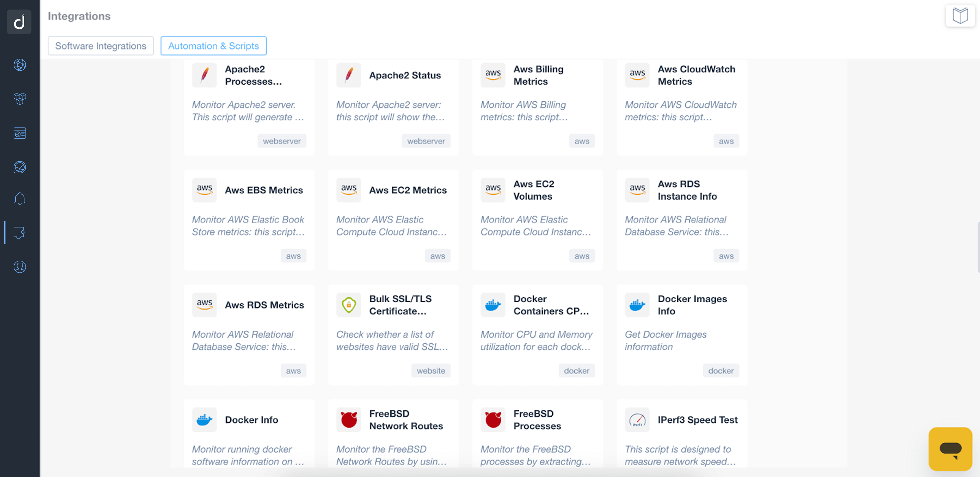Open Aws RDS Instance Info title
This screenshot has height=477, width=980.
point(687,190)
